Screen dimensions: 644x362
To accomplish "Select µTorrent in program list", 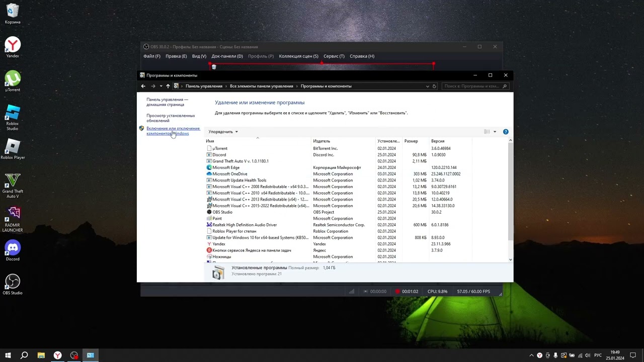I will (220, 148).
